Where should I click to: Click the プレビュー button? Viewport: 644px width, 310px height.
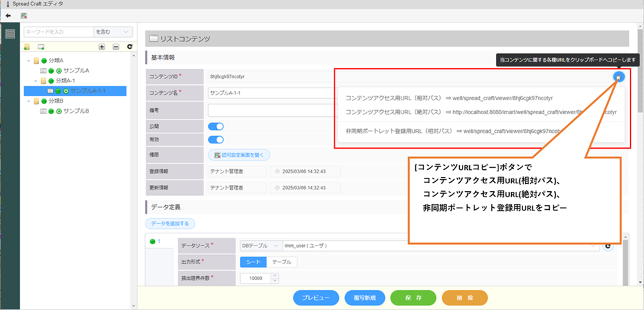point(316,298)
